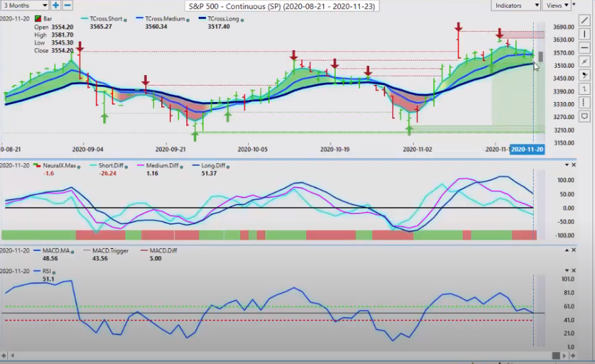Click the MACD.MA value 48.56
Viewport: 595px width, 364px height.
tap(50, 259)
